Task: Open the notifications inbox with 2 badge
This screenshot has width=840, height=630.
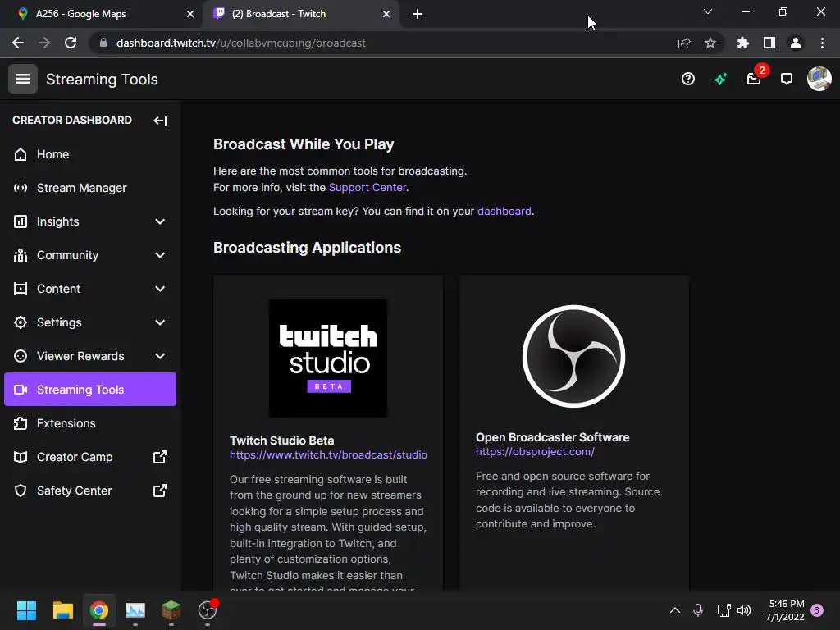Action: click(754, 80)
